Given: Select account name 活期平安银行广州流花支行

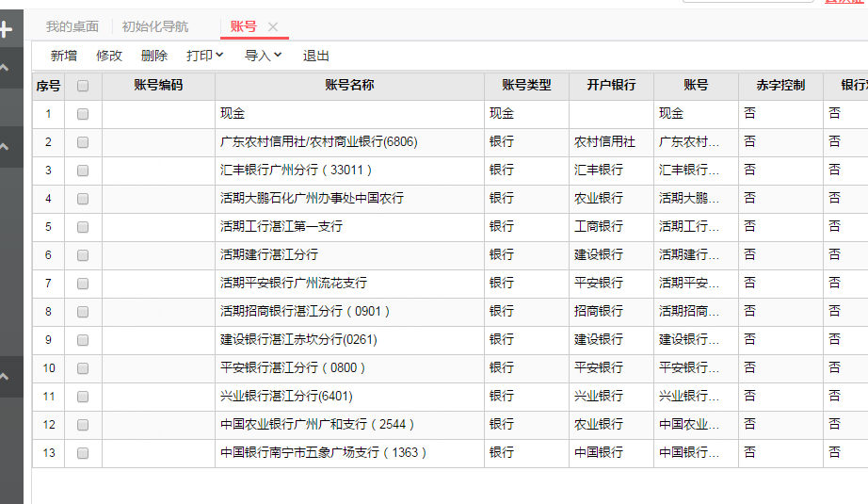Looking at the screenshot, I should (294, 283).
